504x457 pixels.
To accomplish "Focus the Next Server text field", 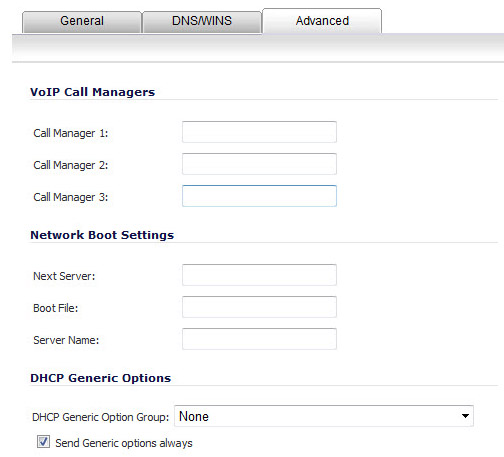I will coord(259,275).
